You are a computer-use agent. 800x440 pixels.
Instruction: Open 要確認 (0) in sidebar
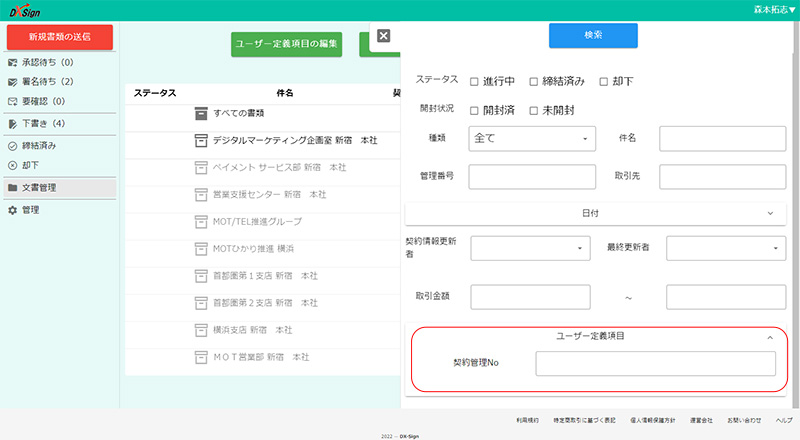[x=60, y=102]
